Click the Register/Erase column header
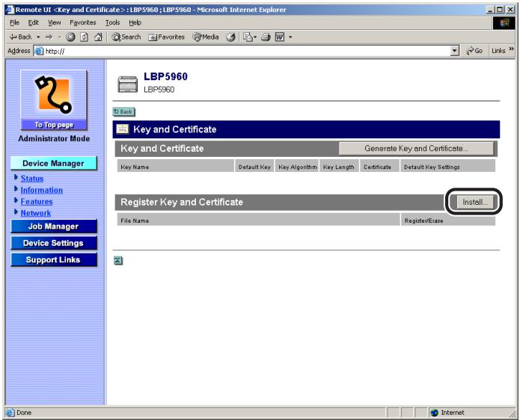This screenshot has width=520, height=420. [448, 220]
